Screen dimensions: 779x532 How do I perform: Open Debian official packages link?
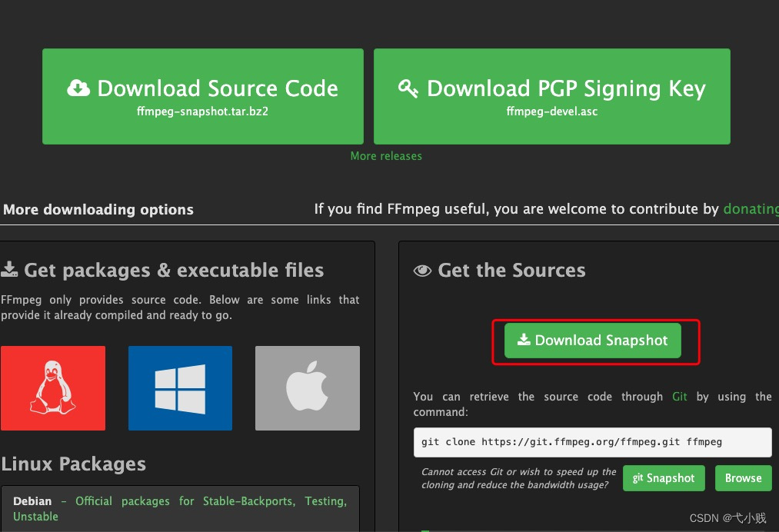click(180, 509)
